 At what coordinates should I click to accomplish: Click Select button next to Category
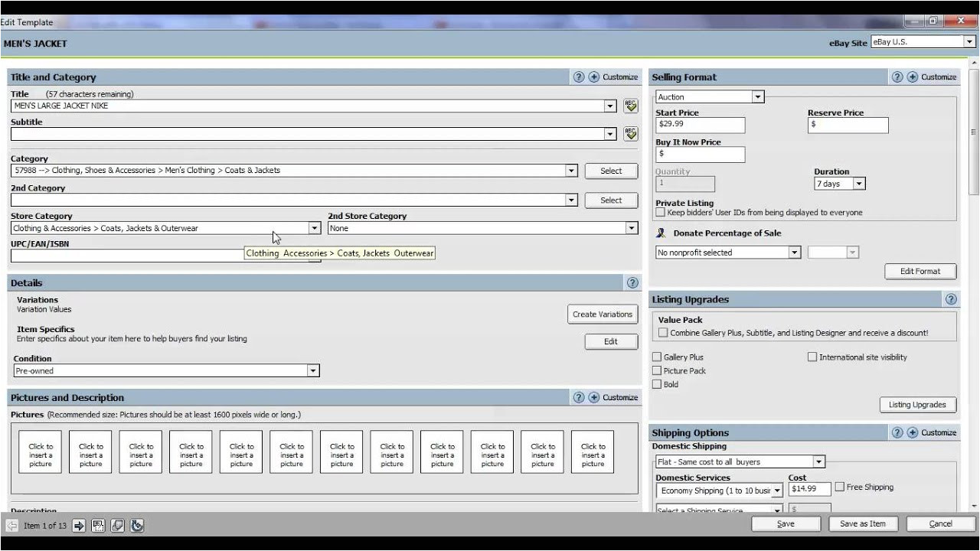click(x=611, y=171)
